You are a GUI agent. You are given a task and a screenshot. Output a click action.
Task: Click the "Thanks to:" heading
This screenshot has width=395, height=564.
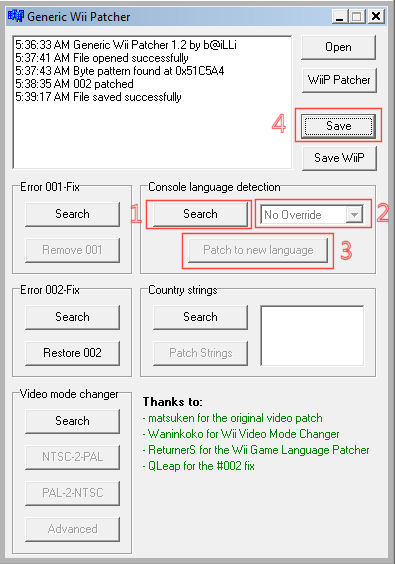point(173,402)
